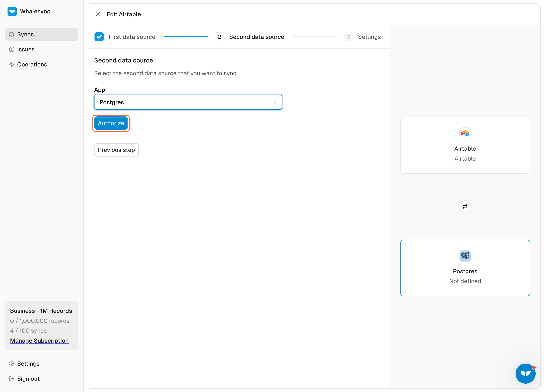Click the 0 / 1,000,000 records usage text
The image size is (544, 392).
40,321
